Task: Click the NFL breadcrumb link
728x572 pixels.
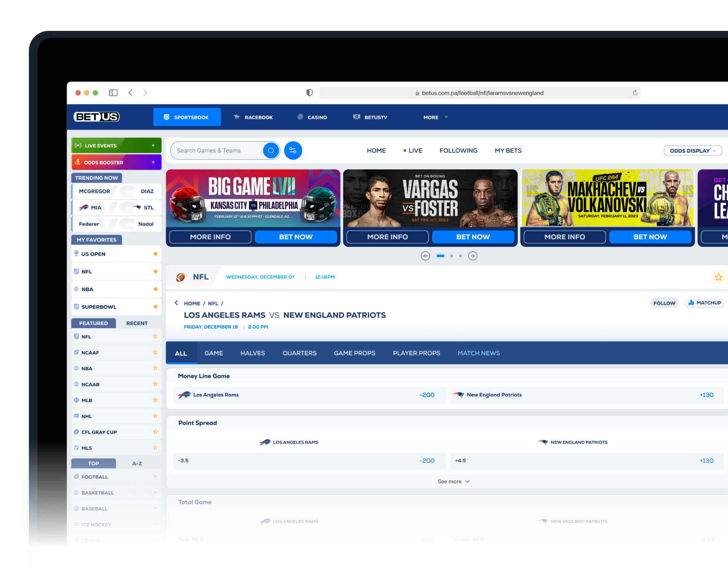Action: coord(213,303)
